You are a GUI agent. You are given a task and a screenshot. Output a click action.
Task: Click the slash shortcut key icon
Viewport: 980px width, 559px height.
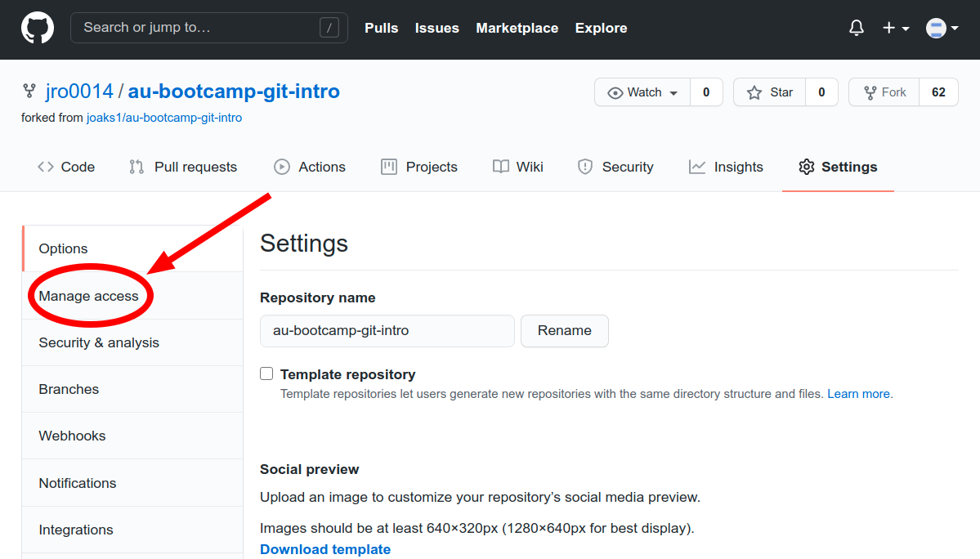[x=329, y=28]
